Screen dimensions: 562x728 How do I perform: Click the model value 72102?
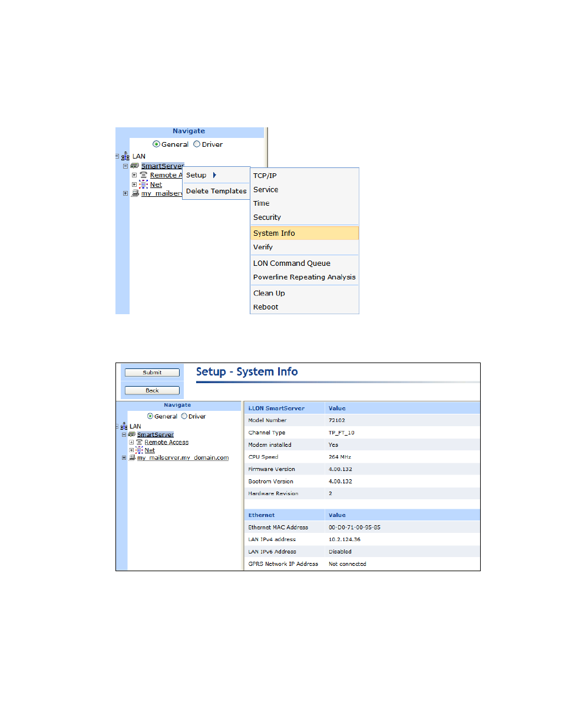337,420
